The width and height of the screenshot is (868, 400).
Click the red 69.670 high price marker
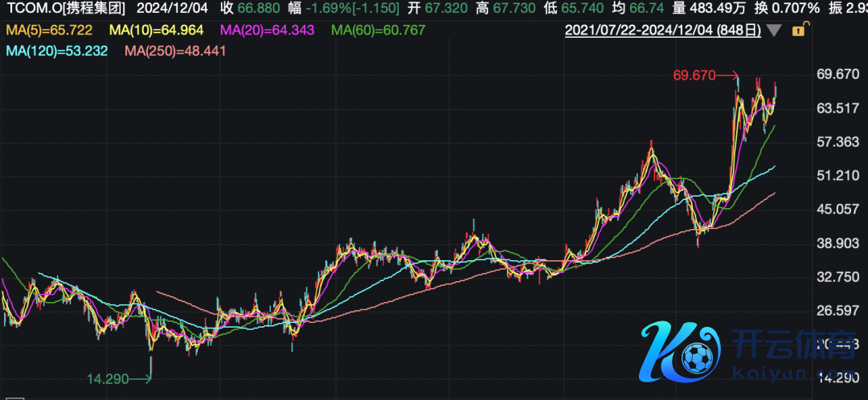click(x=695, y=76)
